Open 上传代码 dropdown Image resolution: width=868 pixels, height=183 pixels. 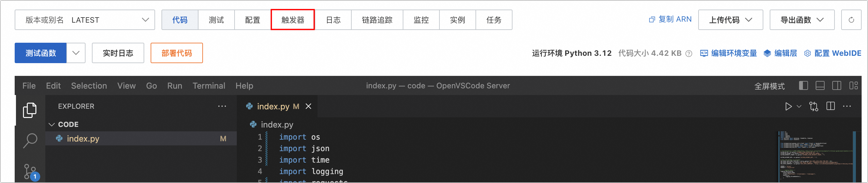click(x=730, y=20)
